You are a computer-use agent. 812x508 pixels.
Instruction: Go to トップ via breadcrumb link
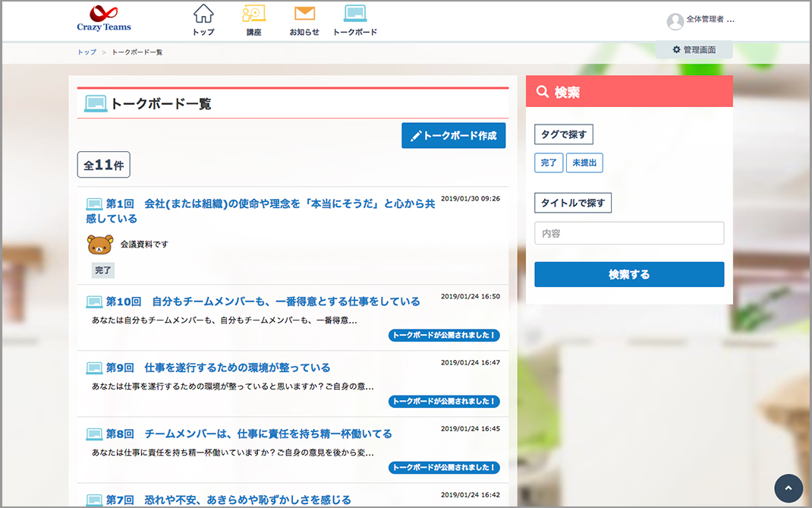87,52
